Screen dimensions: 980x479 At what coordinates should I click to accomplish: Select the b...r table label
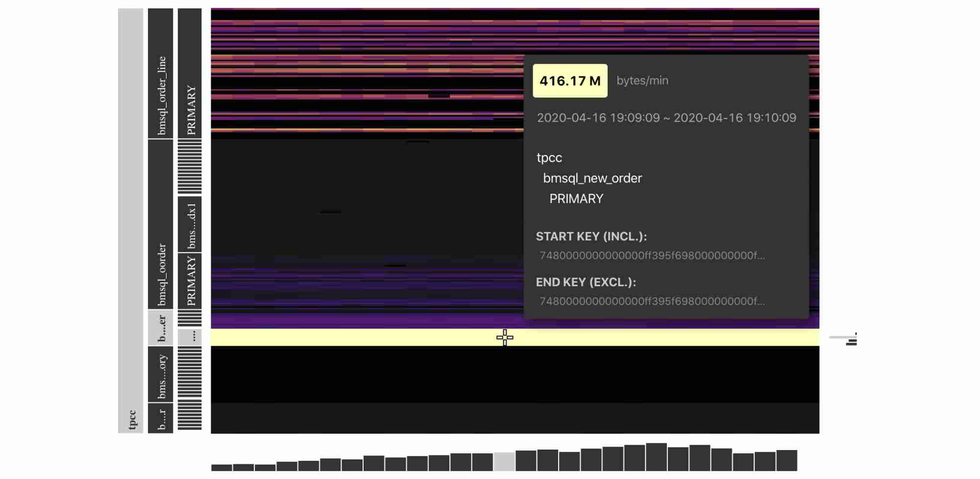[x=161, y=418]
